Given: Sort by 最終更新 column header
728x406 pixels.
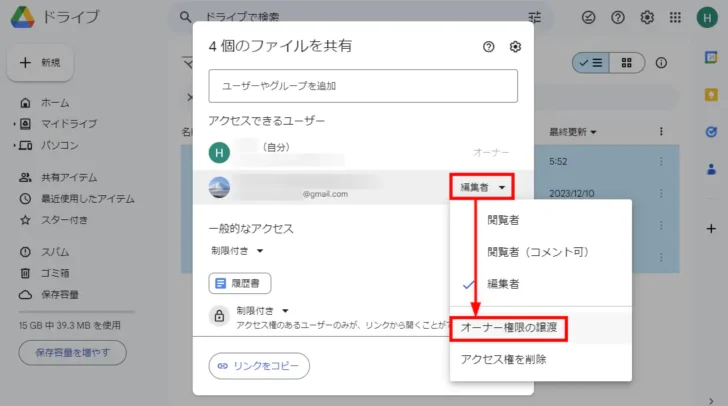Looking at the screenshot, I should (572, 132).
